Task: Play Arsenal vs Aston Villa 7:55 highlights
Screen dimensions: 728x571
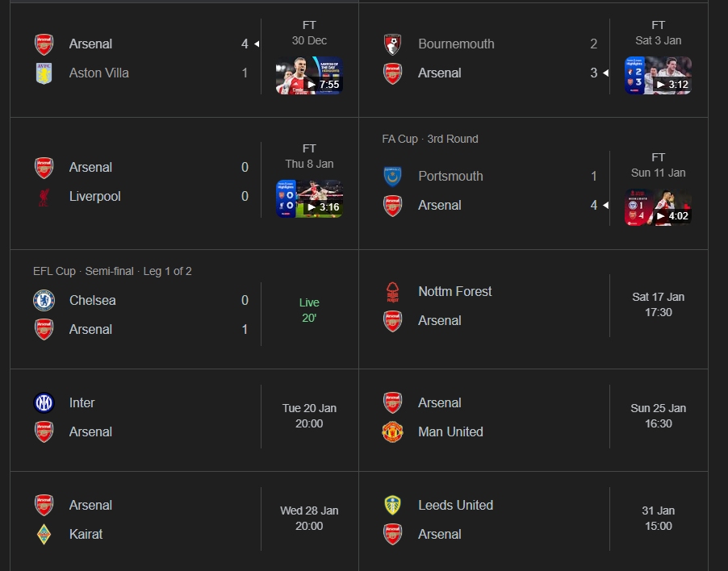Action: click(309, 76)
